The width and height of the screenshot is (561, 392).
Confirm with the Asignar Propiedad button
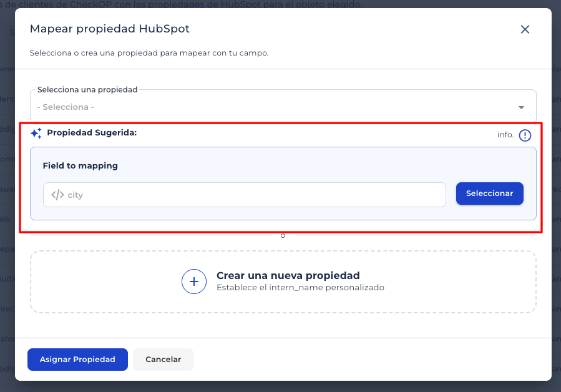(x=77, y=360)
